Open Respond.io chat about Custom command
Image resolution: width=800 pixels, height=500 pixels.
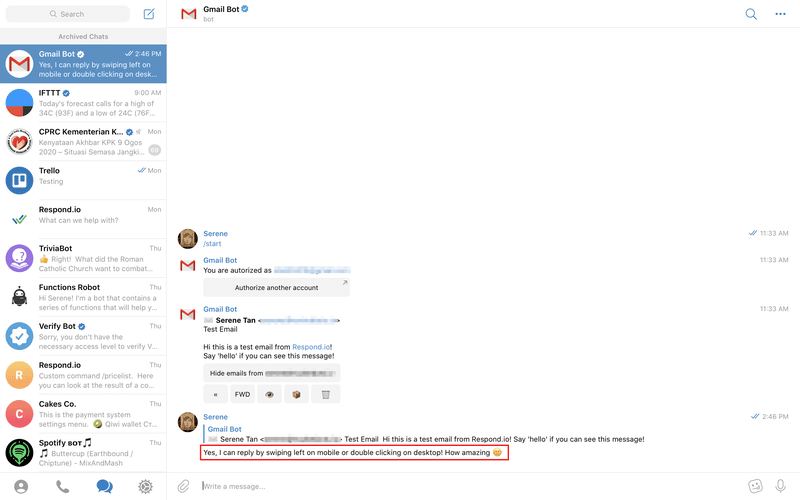coord(83,375)
